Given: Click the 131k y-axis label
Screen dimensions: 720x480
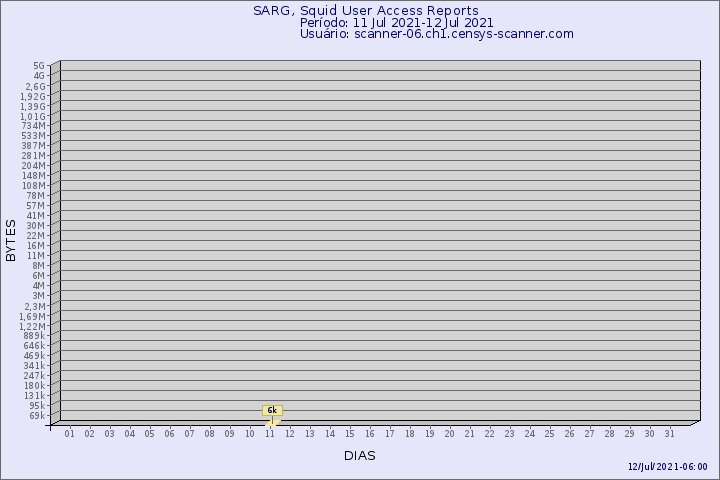Looking at the screenshot, I should click(34, 395).
